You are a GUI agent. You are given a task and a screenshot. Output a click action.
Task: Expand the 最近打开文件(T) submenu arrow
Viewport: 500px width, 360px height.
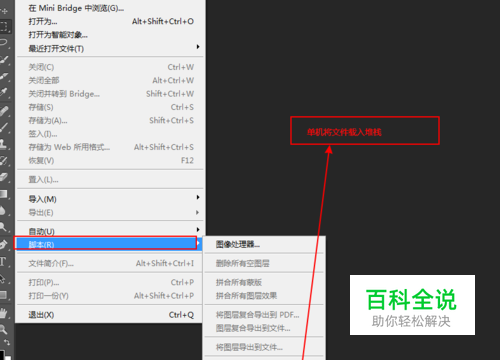tap(198, 47)
